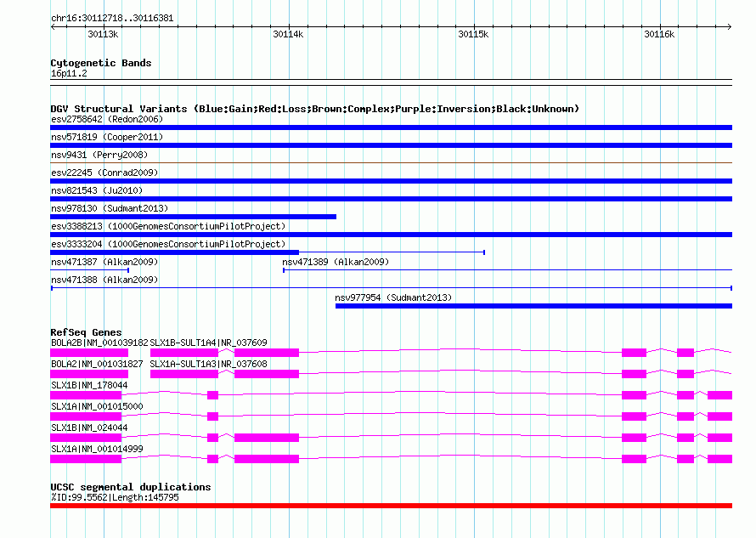Select variant nsv571819 (Cooper2011) label

[x=107, y=137]
